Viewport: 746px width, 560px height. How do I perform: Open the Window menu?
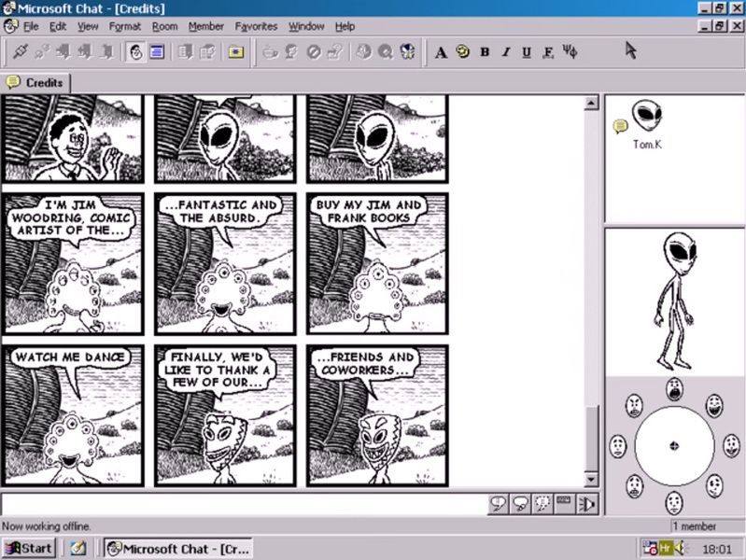click(306, 27)
